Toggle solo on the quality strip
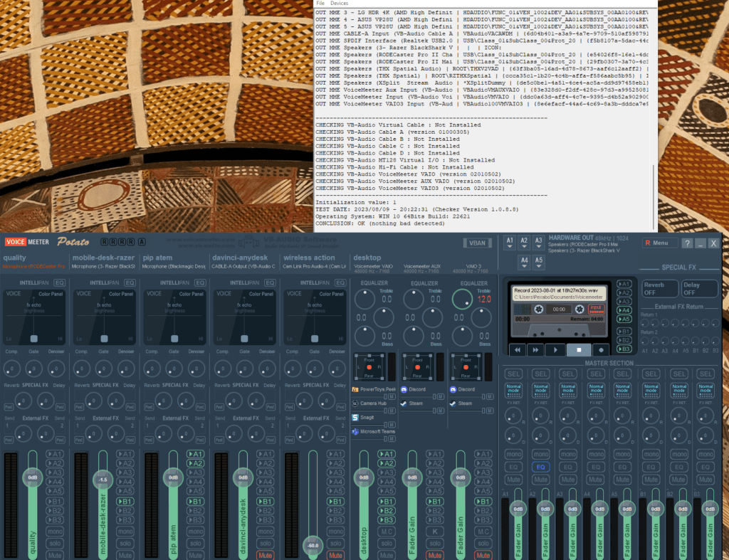The height and width of the screenshot is (560, 729). (x=55, y=543)
